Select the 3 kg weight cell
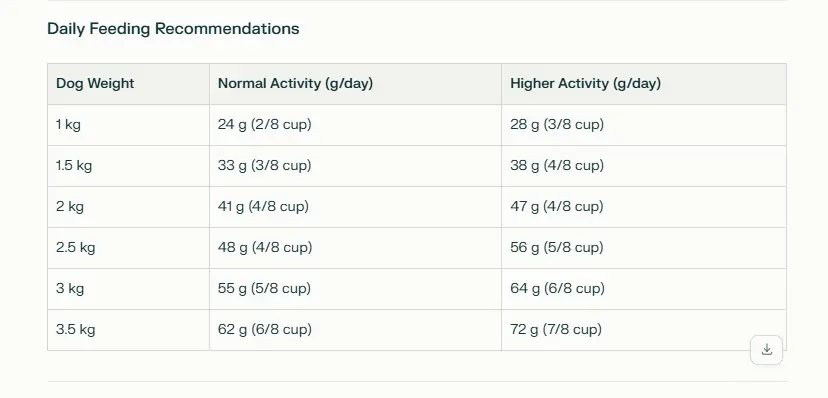The width and height of the screenshot is (828, 398). coord(128,289)
